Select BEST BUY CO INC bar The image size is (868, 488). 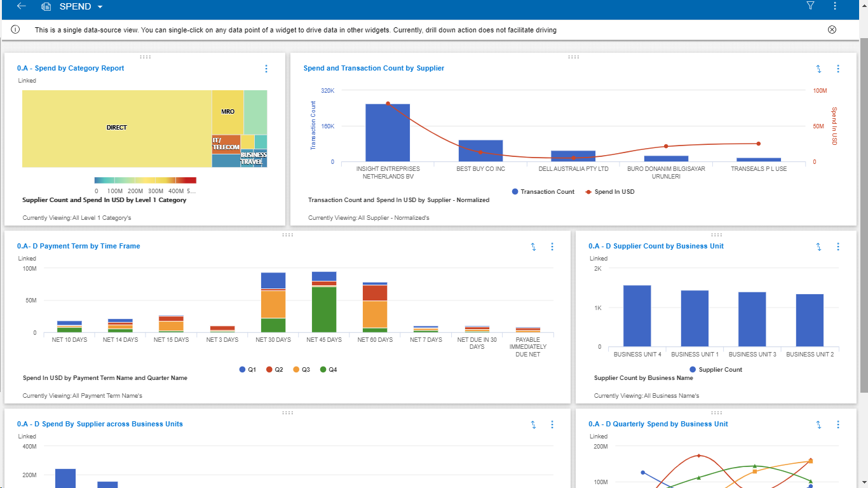pyautogui.click(x=480, y=151)
